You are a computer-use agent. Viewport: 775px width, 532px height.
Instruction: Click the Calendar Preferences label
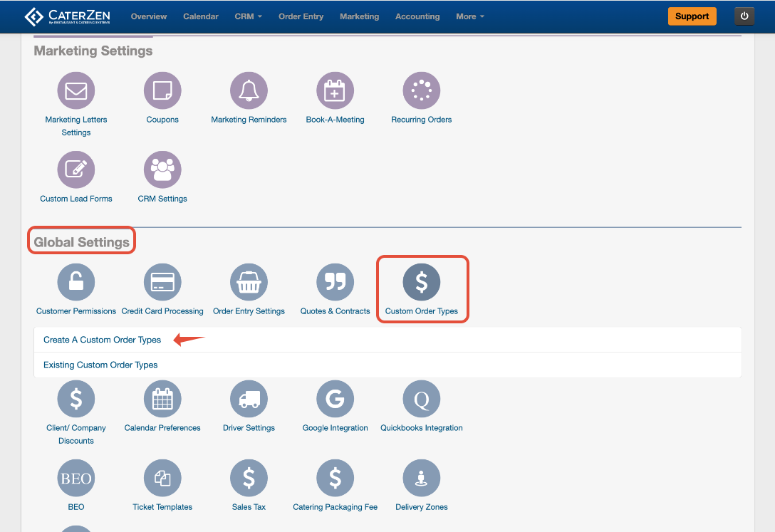pyautogui.click(x=162, y=428)
